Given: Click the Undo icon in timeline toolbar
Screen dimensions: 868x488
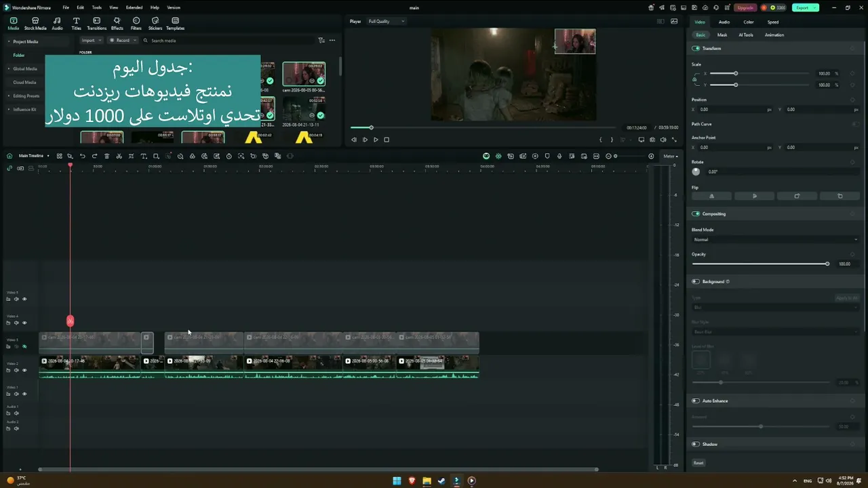Looking at the screenshot, I should pyautogui.click(x=82, y=156).
